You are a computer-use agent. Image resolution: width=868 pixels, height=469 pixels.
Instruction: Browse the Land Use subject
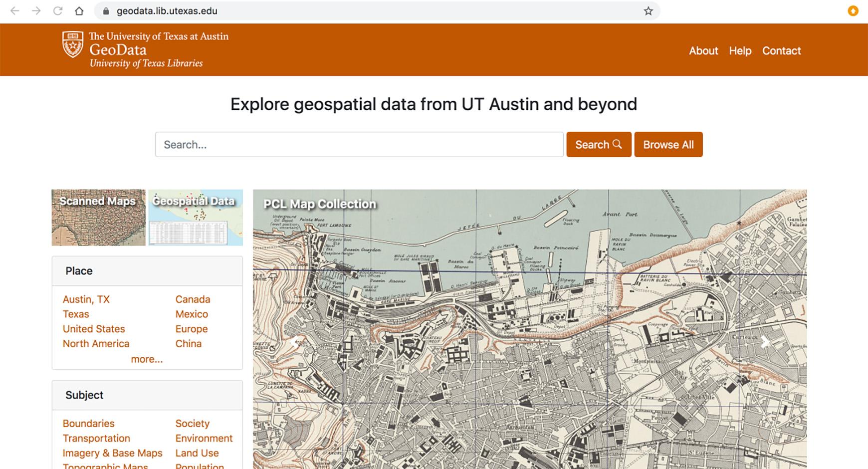(x=197, y=453)
